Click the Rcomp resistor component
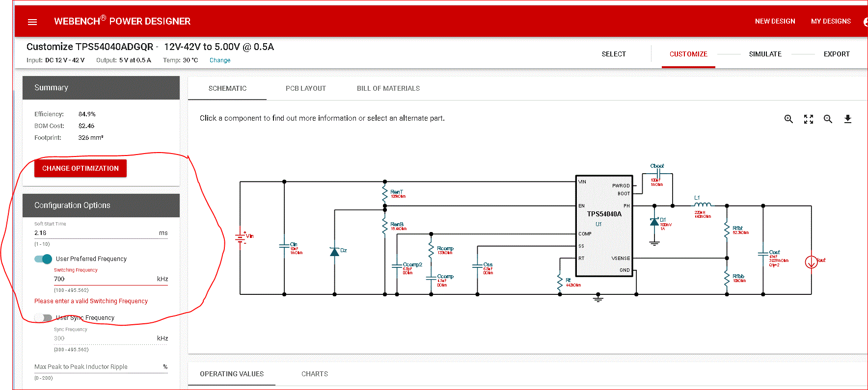The image size is (868, 390). coord(431,251)
